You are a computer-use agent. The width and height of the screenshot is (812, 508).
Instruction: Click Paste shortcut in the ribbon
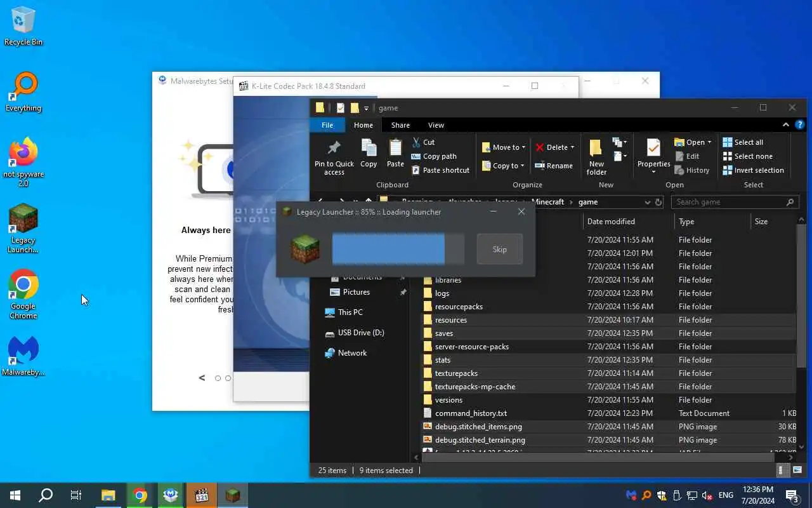(x=440, y=170)
